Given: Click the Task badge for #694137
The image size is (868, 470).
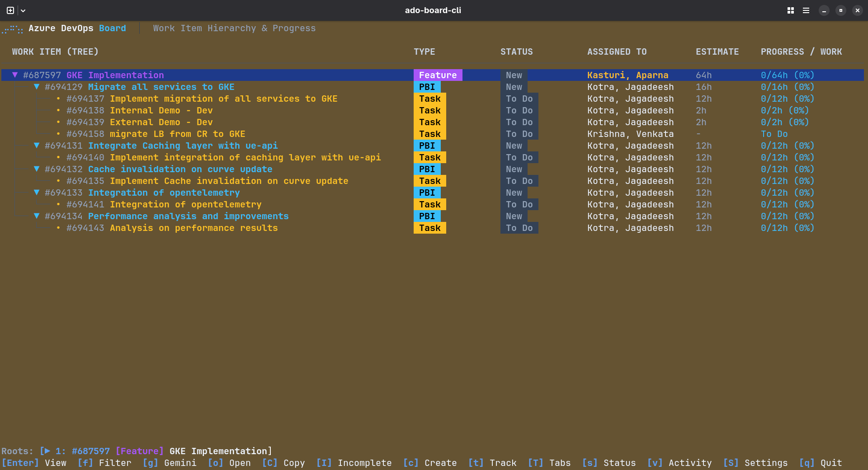Looking at the screenshot, I should pyautogui.click(x=430, y=99).
